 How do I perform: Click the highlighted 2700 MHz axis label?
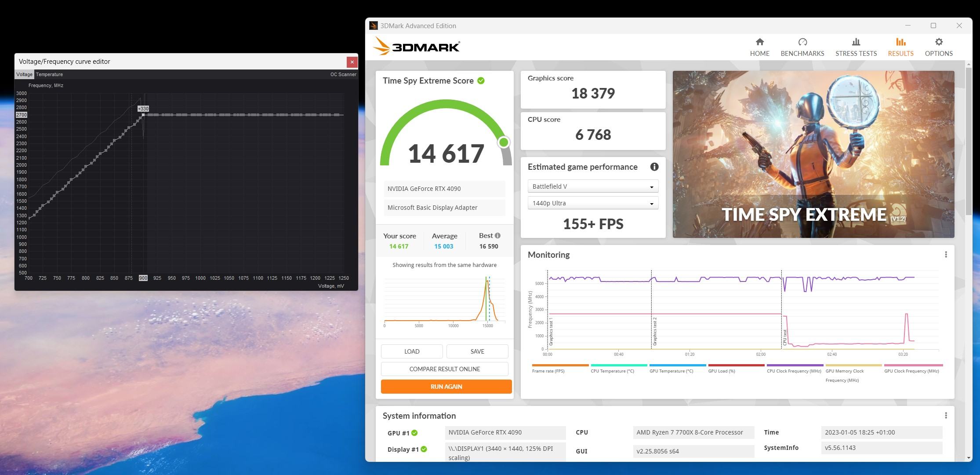point(22,115)
